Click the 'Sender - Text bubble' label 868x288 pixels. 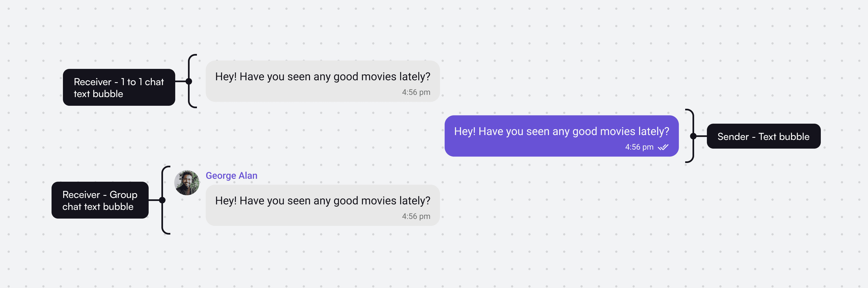pos(764,136)
